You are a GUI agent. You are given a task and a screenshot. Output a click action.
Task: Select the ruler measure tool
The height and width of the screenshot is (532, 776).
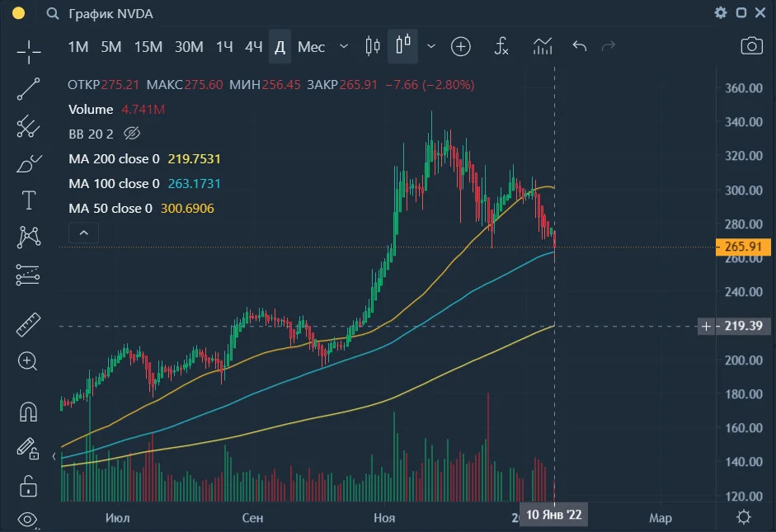(28, 325)
